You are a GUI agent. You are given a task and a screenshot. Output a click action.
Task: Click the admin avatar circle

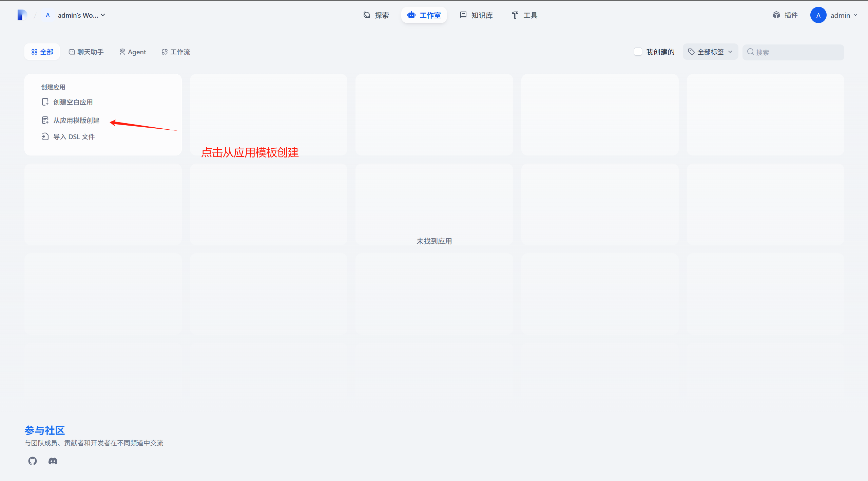click(x=818, y=15)
